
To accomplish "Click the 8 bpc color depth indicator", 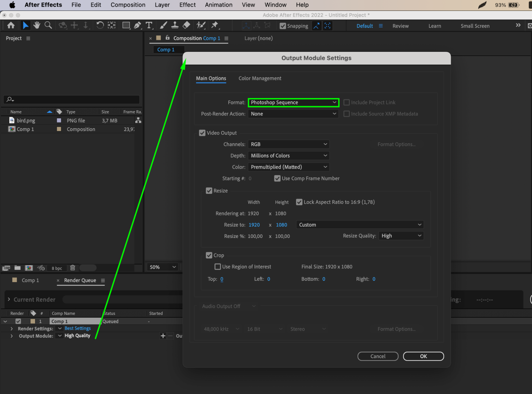I will pos(57,268).
